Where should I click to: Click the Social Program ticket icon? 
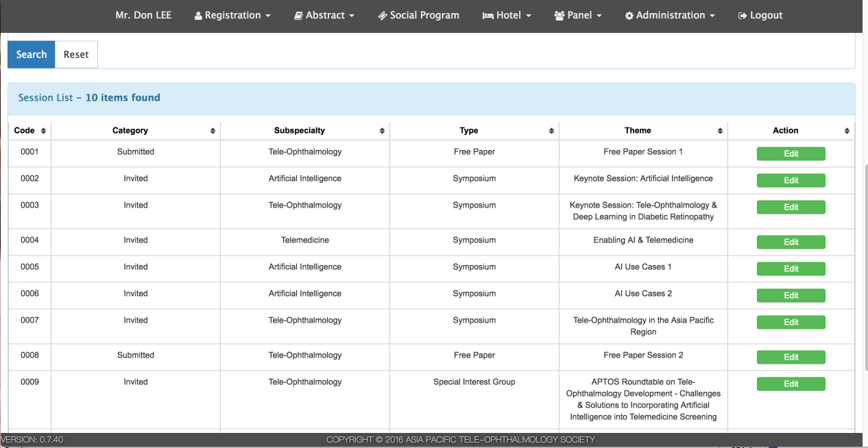point(383,16)
